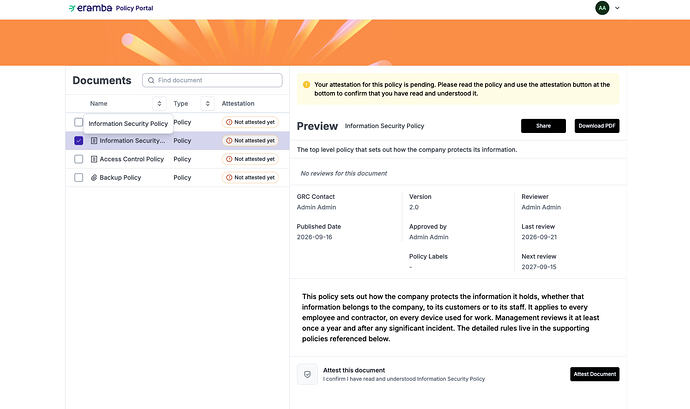
Task: Open the AA user avatar
Action: pyautogui.click(x=602, y=8)
